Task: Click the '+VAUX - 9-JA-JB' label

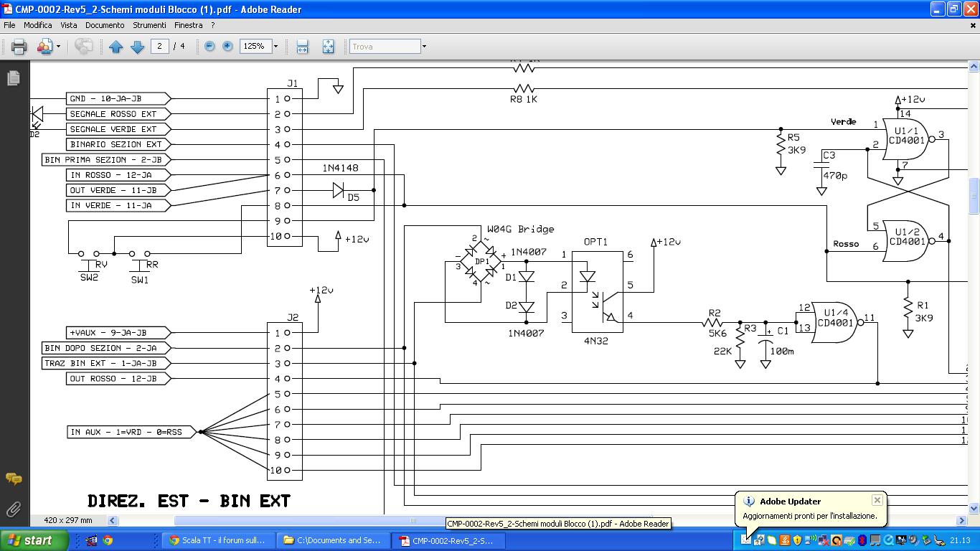Action: point(108,333)
